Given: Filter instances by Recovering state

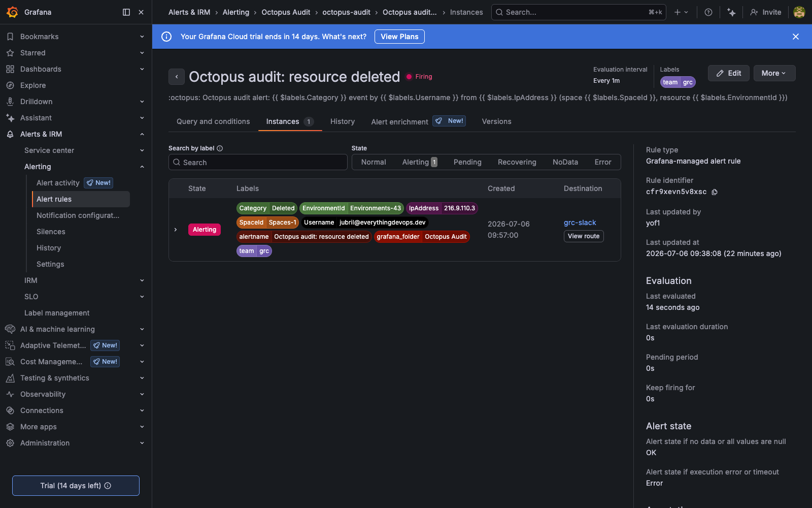Looking at the screenshot, I should coord(517,162).
